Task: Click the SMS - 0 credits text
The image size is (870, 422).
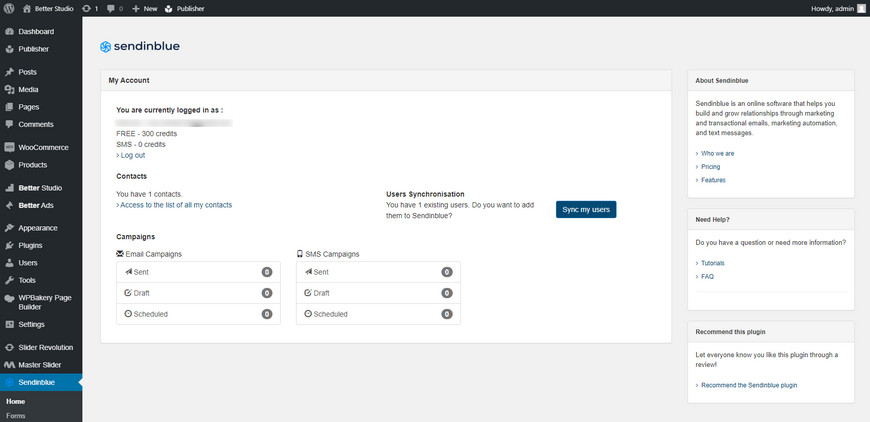Action: [140, 144]
